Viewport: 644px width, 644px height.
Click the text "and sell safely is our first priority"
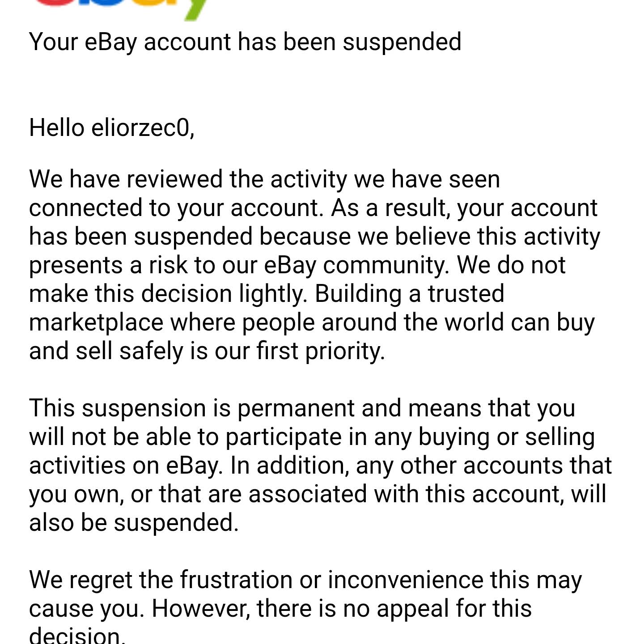207,351
